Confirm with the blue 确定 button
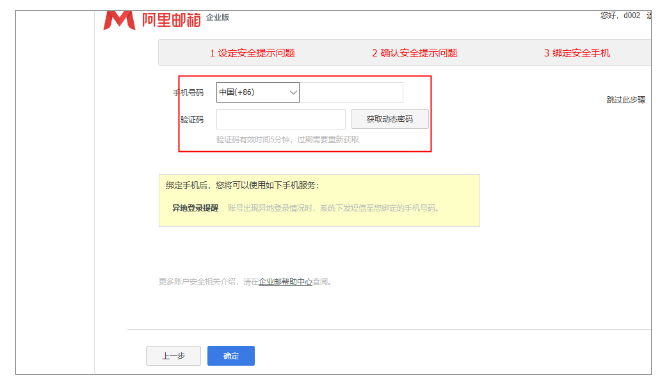Viewport: 671px width, 392px height. pos(231,356)
